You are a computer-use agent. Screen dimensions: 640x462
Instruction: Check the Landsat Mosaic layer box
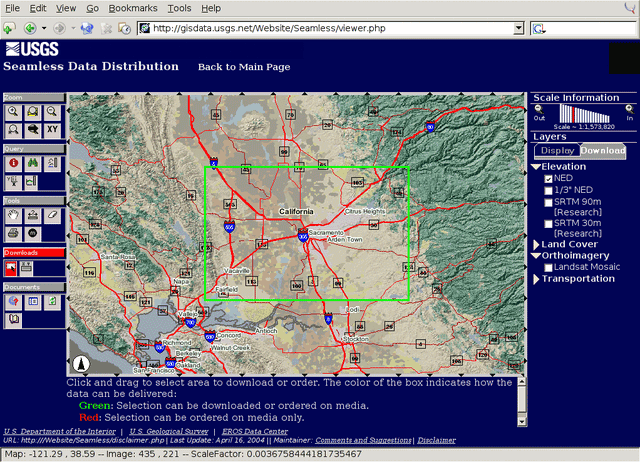pyautogui.click(x=548, y=267)
